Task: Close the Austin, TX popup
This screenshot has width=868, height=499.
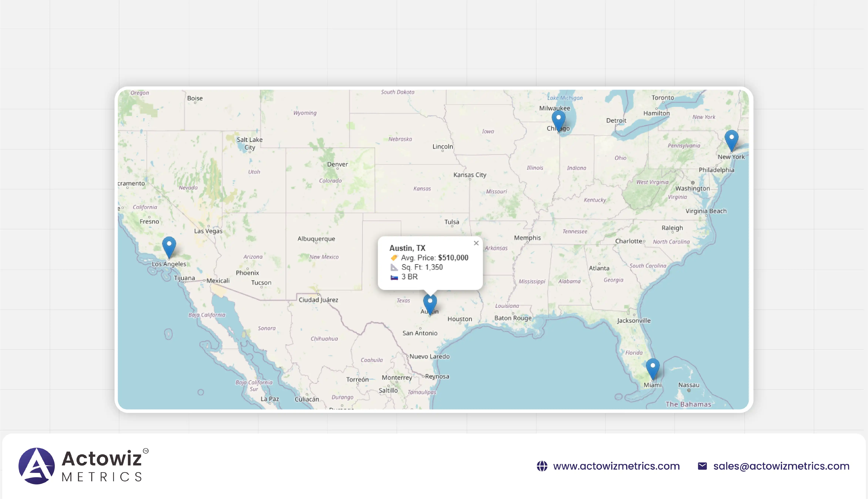Action: (476, 243)
